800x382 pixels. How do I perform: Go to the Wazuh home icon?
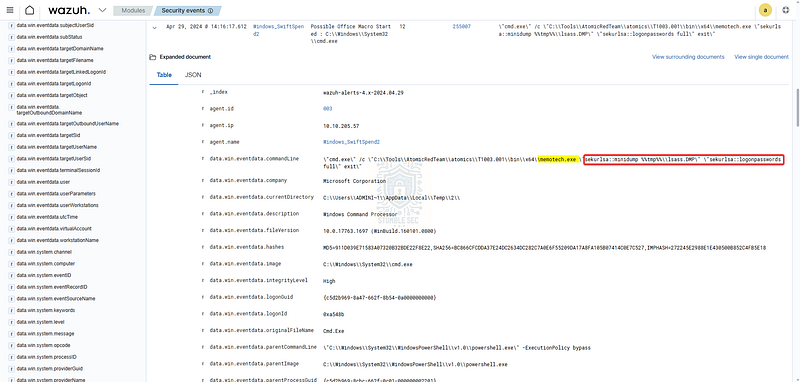coord(30,10)
